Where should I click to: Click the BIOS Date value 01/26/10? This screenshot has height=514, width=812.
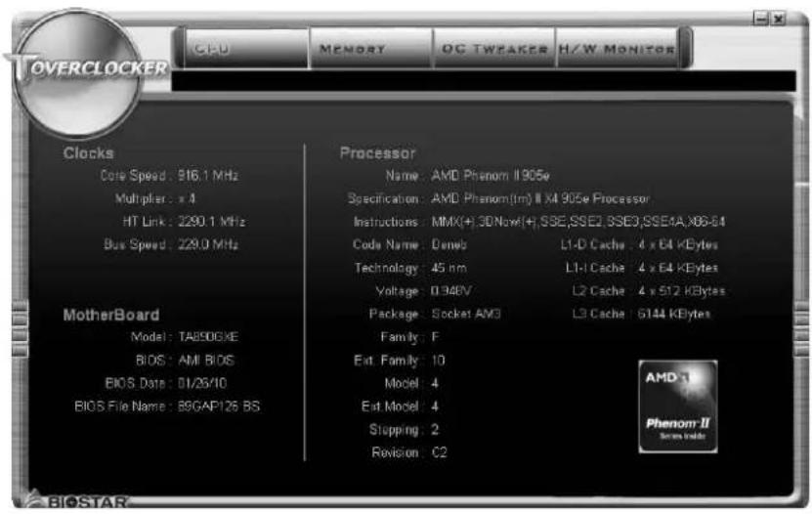(202, 383)
